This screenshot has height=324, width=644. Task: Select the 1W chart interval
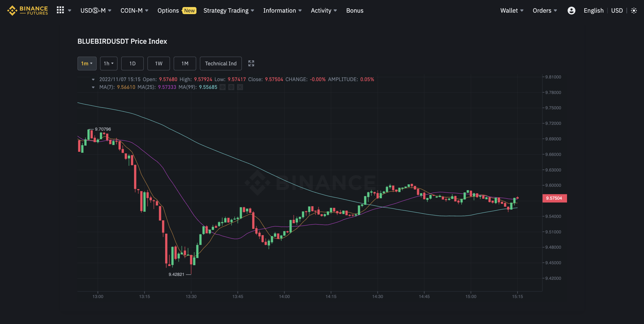point(159,63)
